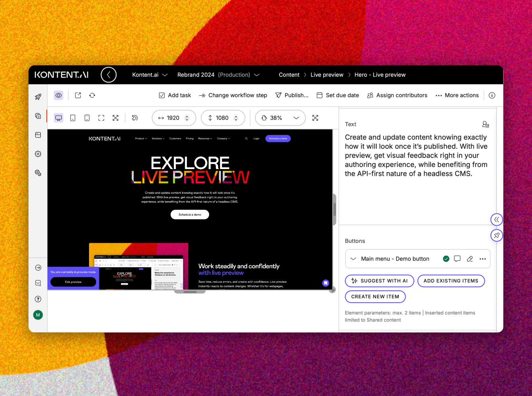Toggle the preview eye icon

[x=59, y=95]
